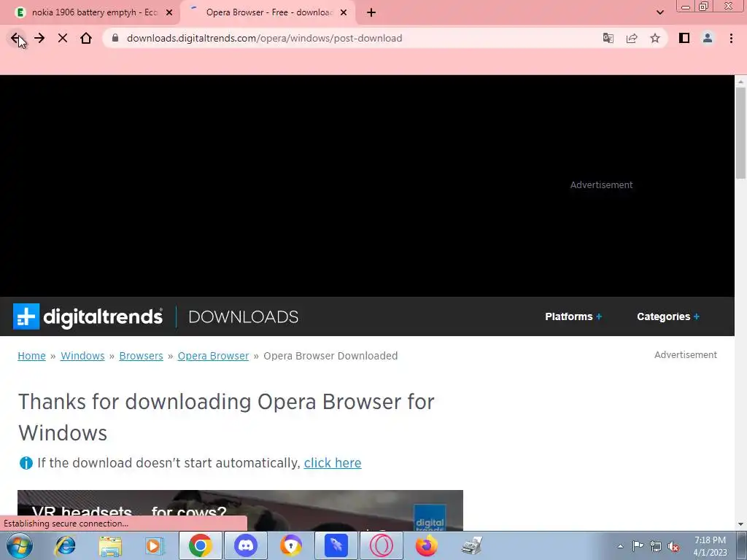The width and height of the screenshot is (747, 560).
Task: Open the Chrome profile menu
Action: coord(708,38)
